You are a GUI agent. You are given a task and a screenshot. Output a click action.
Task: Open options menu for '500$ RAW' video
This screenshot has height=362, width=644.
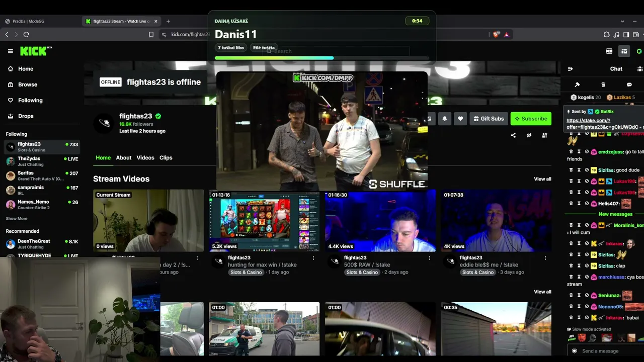point(430,258)
